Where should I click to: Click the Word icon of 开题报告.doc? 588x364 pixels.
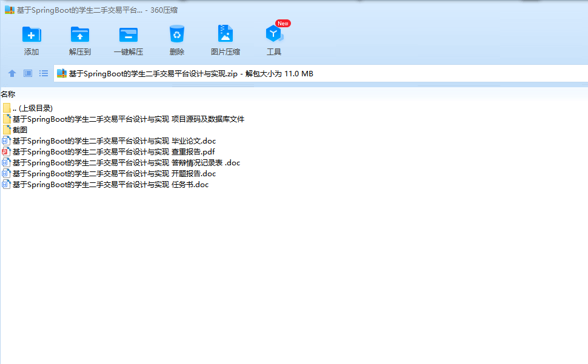pos(7,173)
